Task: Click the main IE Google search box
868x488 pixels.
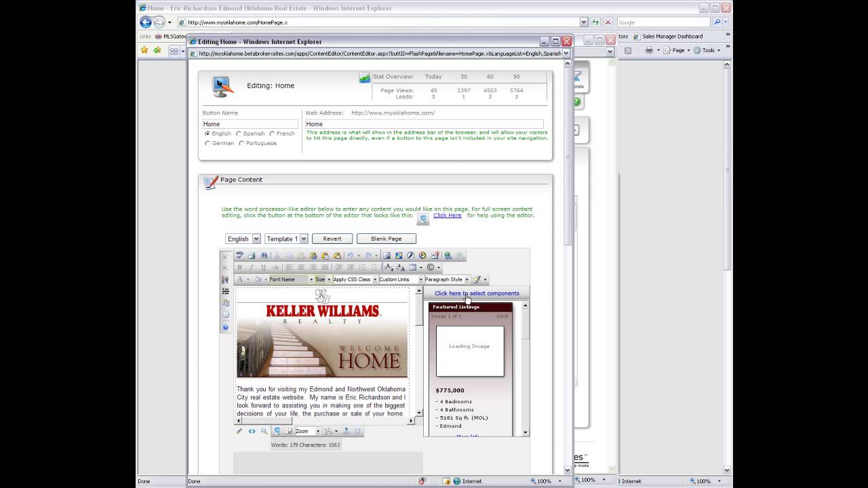Action: tap(663, 22)
